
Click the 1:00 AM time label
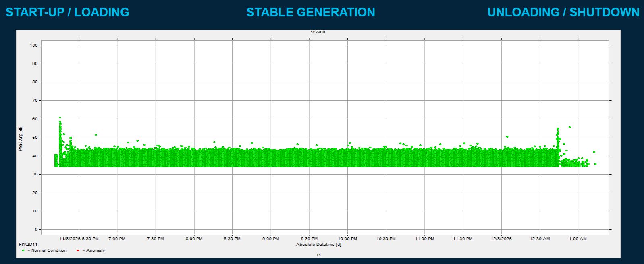[578, 239]
